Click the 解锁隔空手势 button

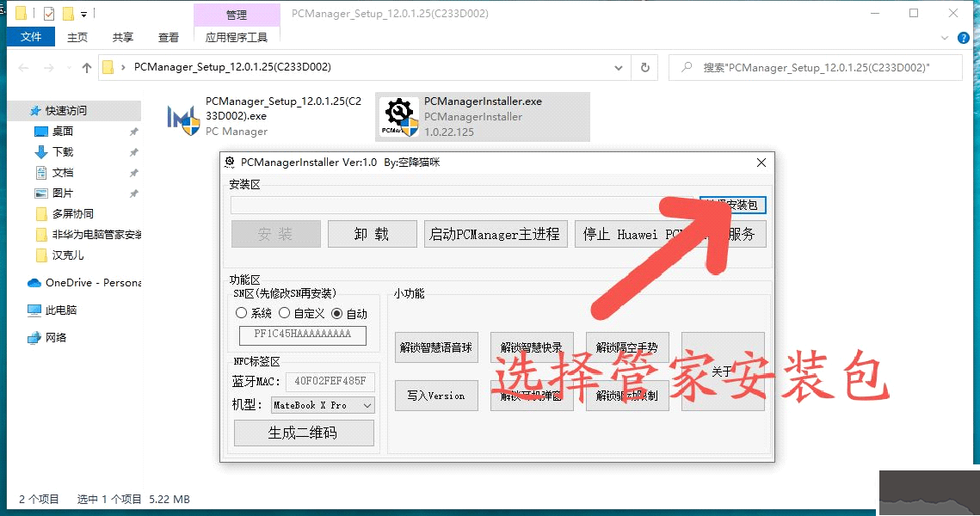coord(627,347)
